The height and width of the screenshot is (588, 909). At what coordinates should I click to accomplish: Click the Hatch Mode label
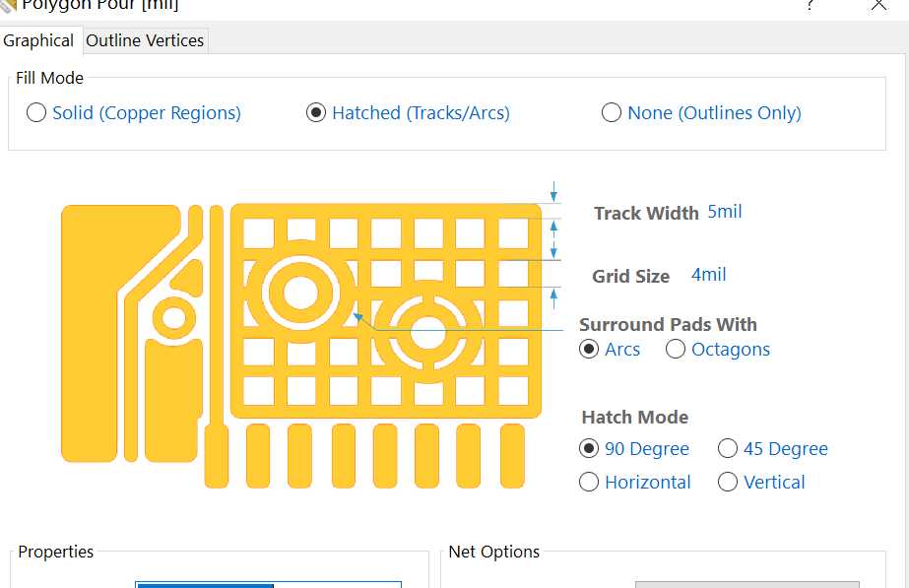(635, 417)
